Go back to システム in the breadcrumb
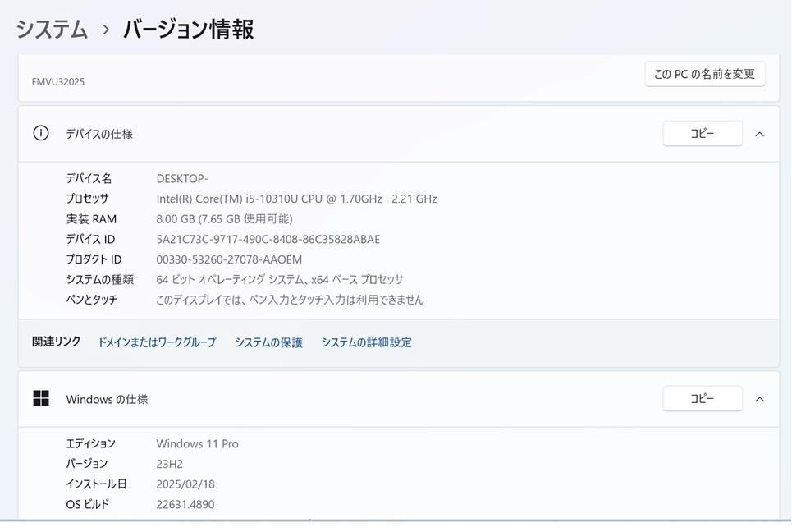The image size is (792, 532). [x=52, y=29]
